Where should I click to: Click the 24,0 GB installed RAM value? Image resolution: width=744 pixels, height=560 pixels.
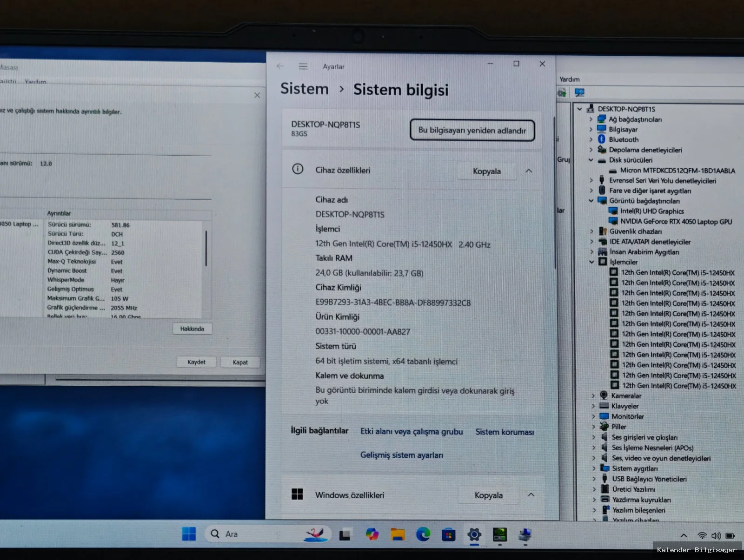click(x=369, y=273)
